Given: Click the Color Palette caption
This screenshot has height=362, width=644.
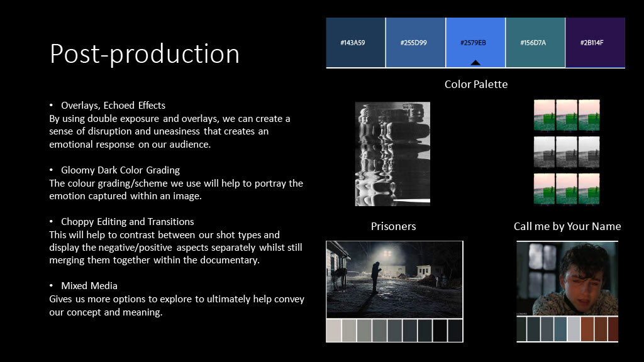Looking at the screenshot, I should pyautogui.click(x=476, y=84).
